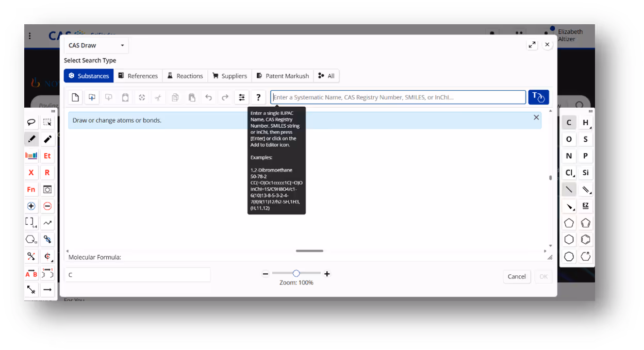Import a structure file
This screenshot has height=350, width=644.
point(92,97)
